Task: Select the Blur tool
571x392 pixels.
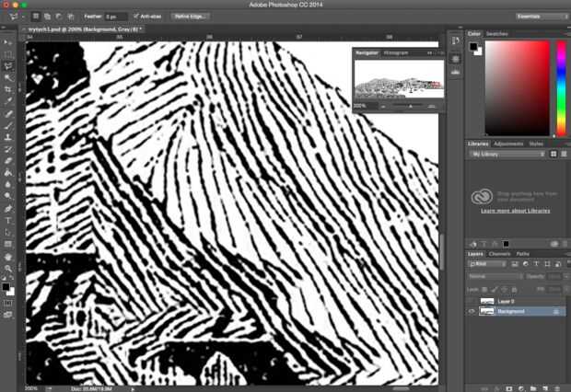Action: click(x=7, y=185)
